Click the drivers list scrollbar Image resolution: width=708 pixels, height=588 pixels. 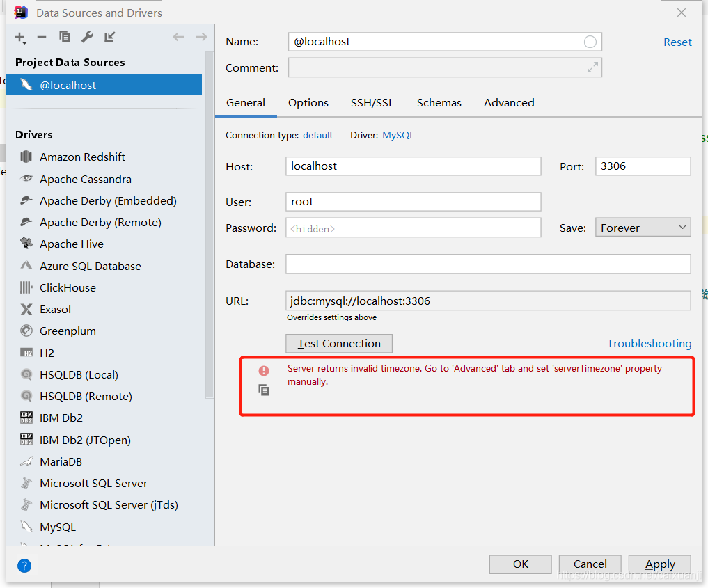click(x=210, y=225)
